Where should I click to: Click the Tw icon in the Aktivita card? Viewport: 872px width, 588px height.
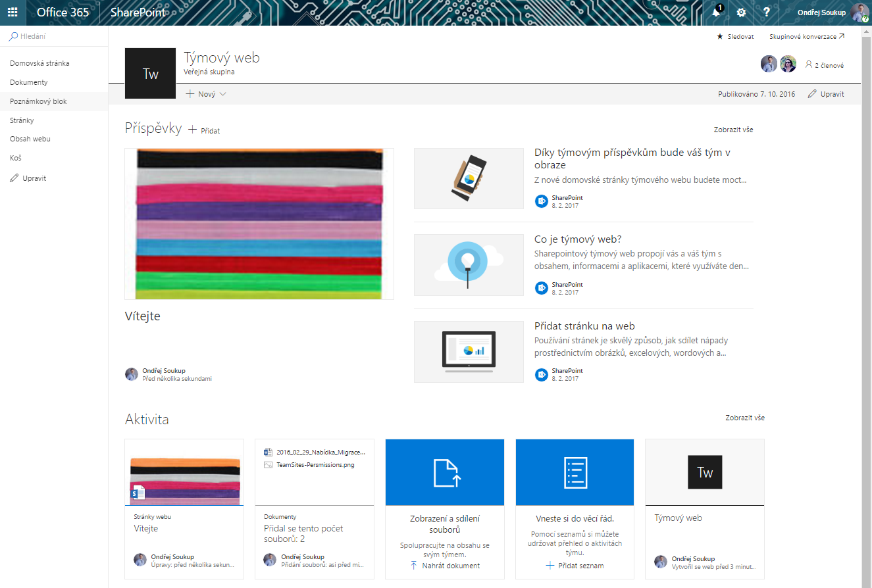click(705, 472)
